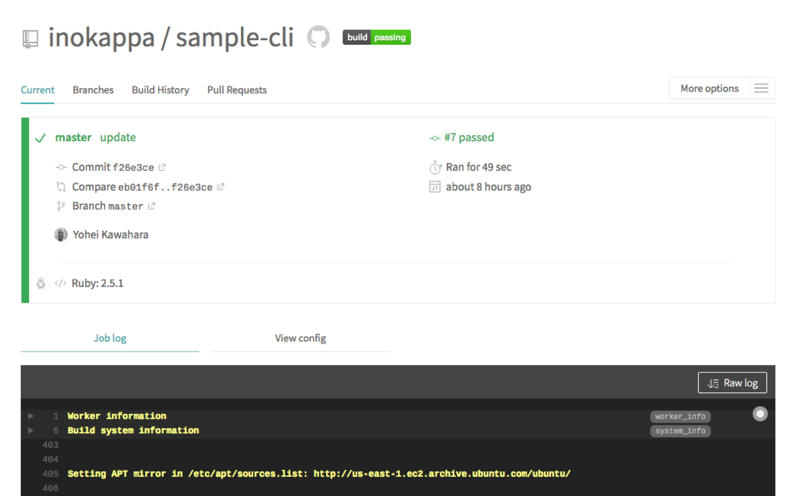Screen dimensions: 800x496
Task: Open external link icon next to Commit f26e3ce
Action: pyautogui.click(x=162, y=167)
